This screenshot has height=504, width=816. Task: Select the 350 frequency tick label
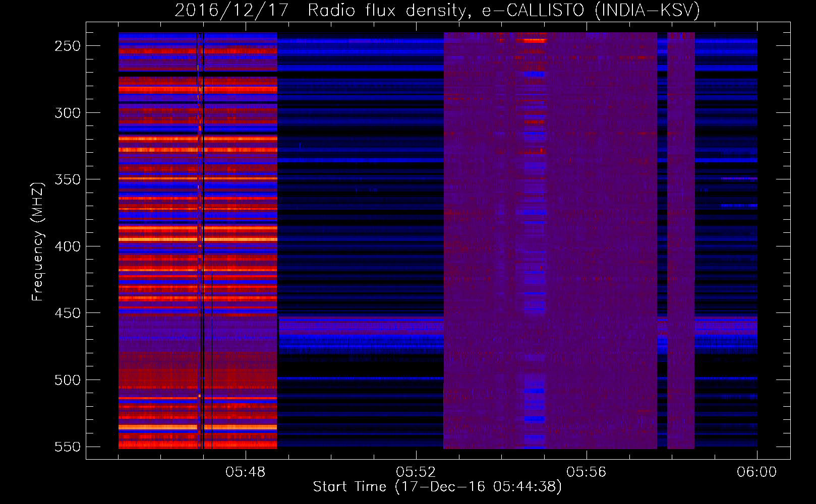point(68,179)
